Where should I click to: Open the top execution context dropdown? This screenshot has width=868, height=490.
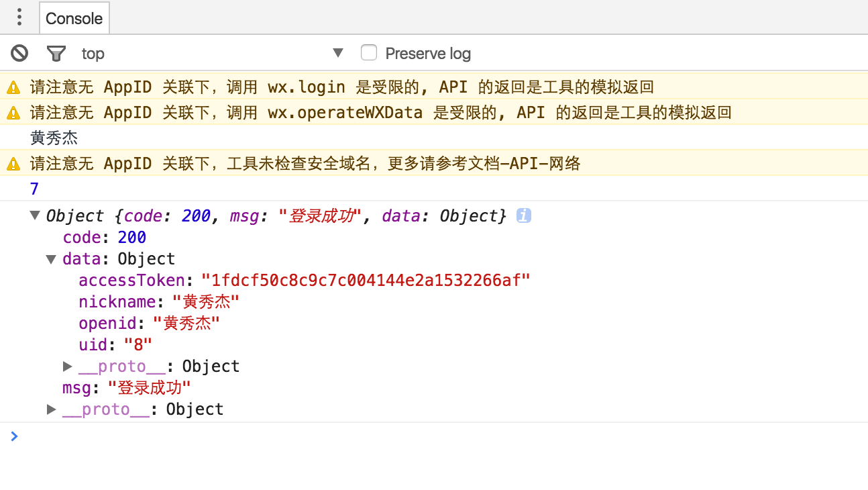pos(338,52)
